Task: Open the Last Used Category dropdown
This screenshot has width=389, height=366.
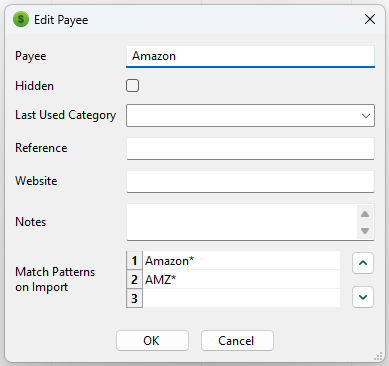Action: 250,116
